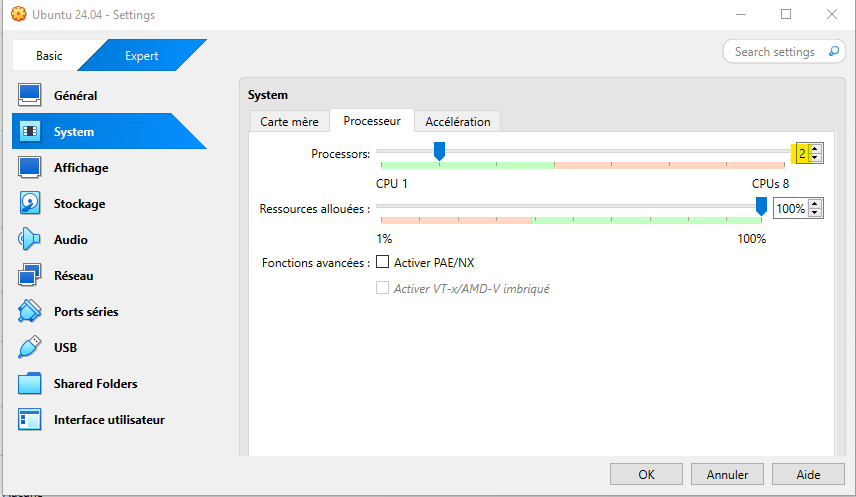Click the OK button
Viewport: 856px width, 497px height.
point(646,474)
